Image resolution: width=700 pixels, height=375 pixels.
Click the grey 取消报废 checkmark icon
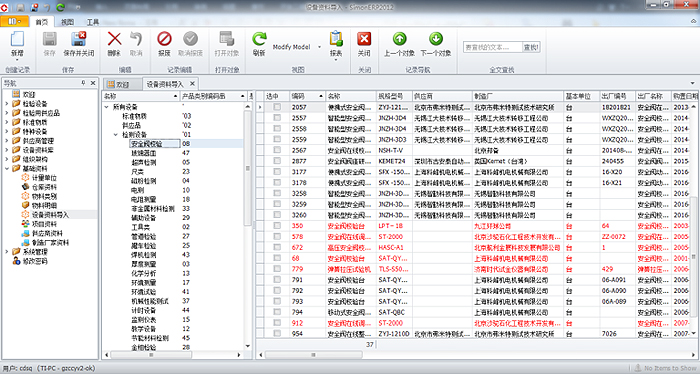(x=191, y=39)
